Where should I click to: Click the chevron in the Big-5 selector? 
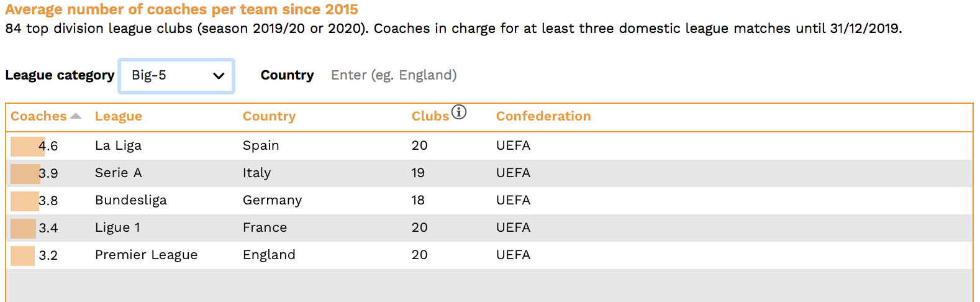pos(219,76)
